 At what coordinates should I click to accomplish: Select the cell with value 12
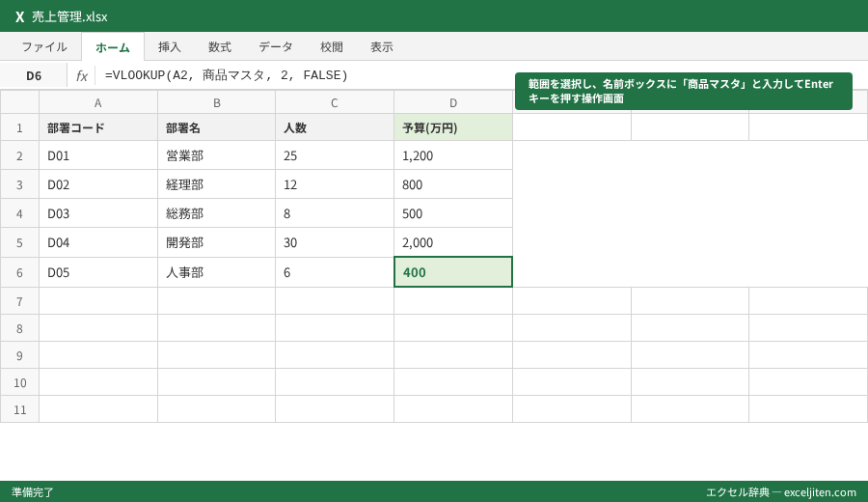point(335,184)
